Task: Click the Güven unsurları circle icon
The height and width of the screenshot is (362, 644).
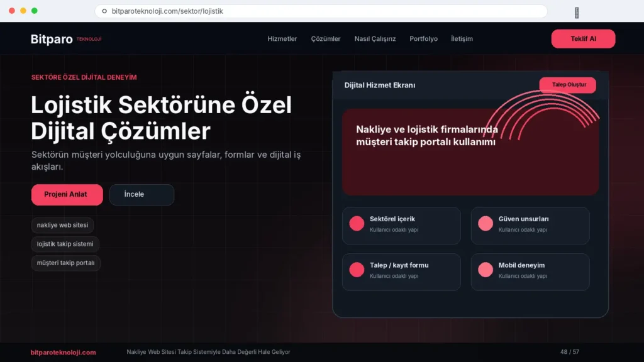Action: (486, 223)
